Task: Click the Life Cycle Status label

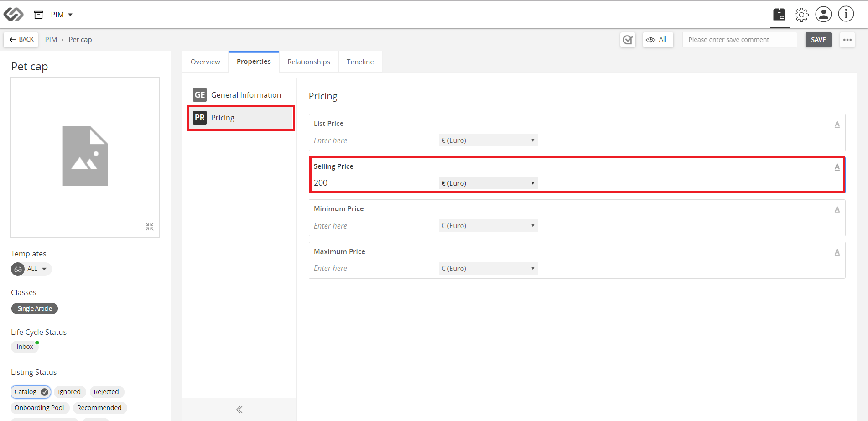Action: 39,332
